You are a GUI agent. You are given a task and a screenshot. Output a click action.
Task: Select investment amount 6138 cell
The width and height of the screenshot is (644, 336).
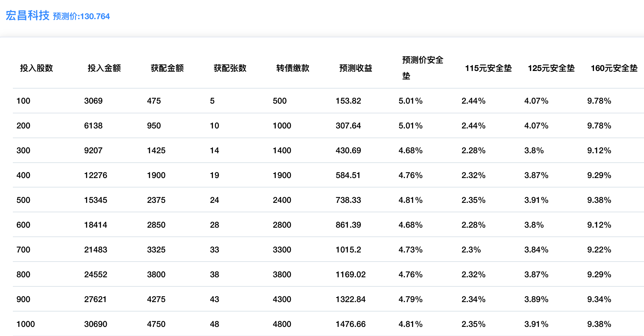[93, 126]
